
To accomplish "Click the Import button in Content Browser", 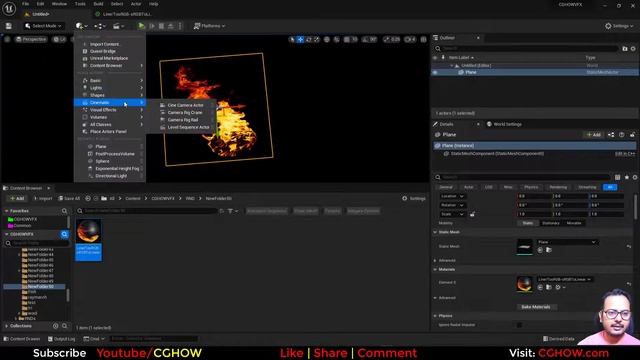I will (43, 198).
